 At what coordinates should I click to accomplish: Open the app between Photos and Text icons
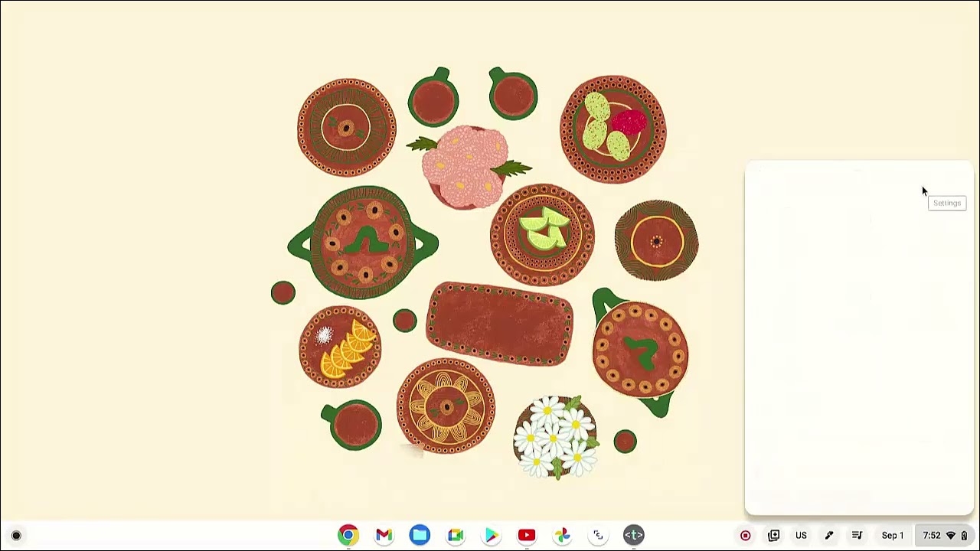pyautogui.click(x=598, y=536)
